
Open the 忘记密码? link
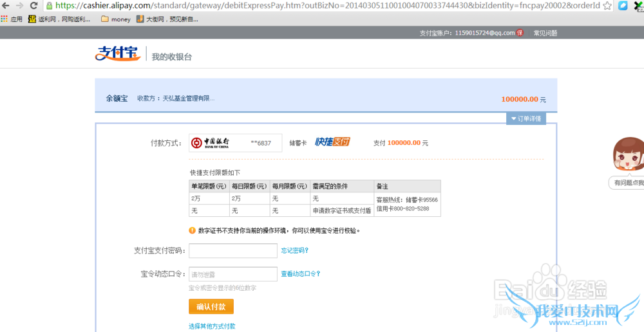(x=295, y=250)
